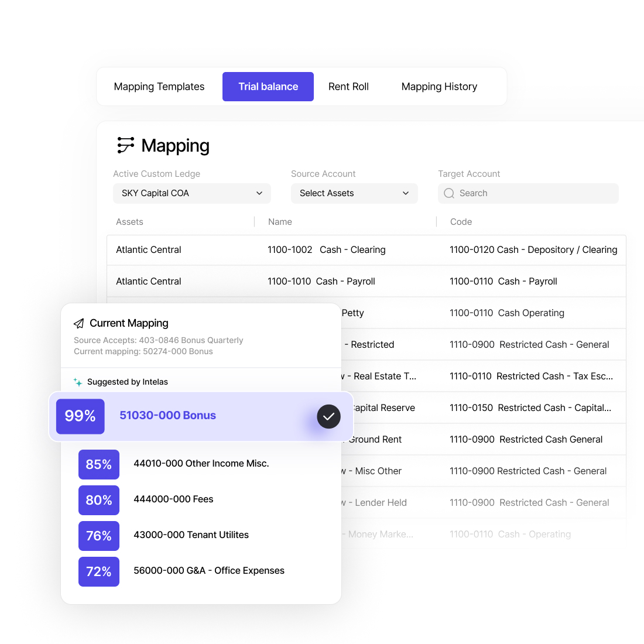644x644 pixels.
Task: Click the 56000-000 G&A Office Expenses suggestion
Action: point(208,571)
